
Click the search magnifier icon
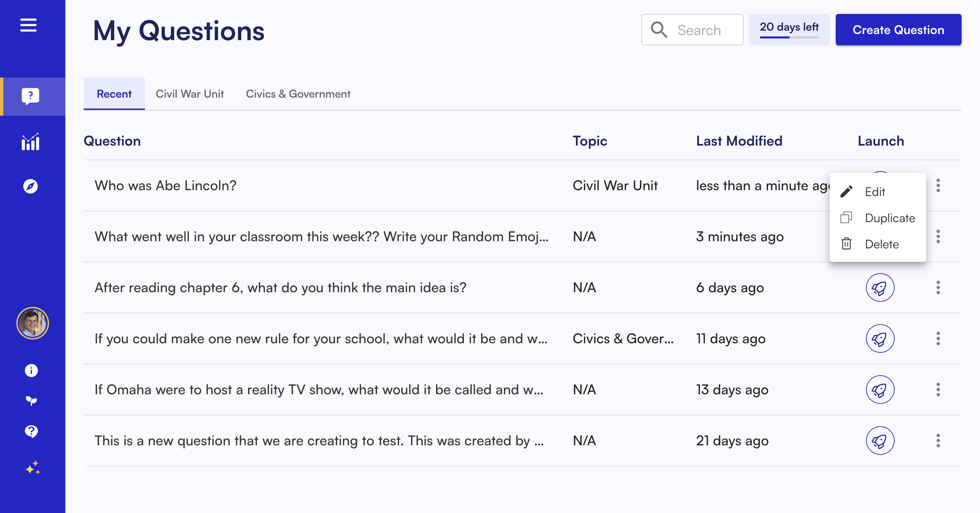click(659, 30)
